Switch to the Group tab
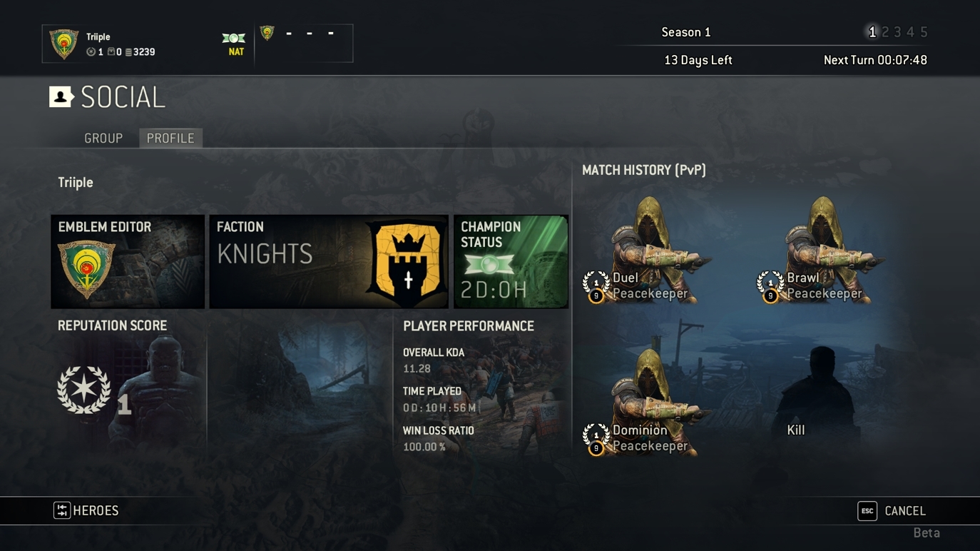 pyautogui.click(x=103, y=138)
